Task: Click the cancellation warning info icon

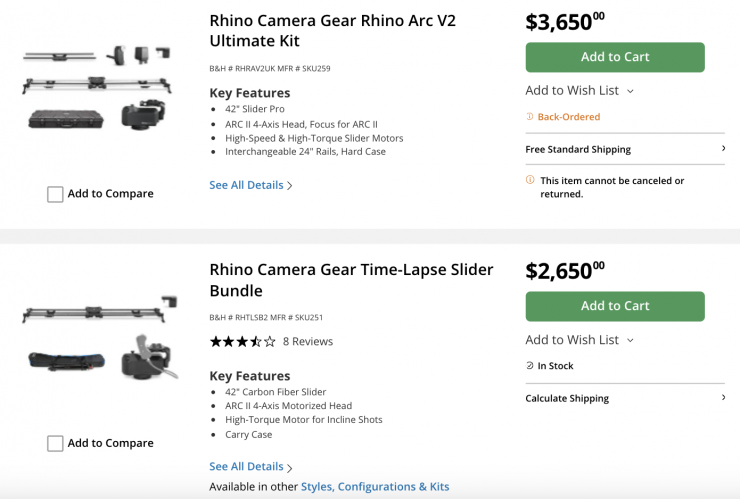Action: [530, 180]
